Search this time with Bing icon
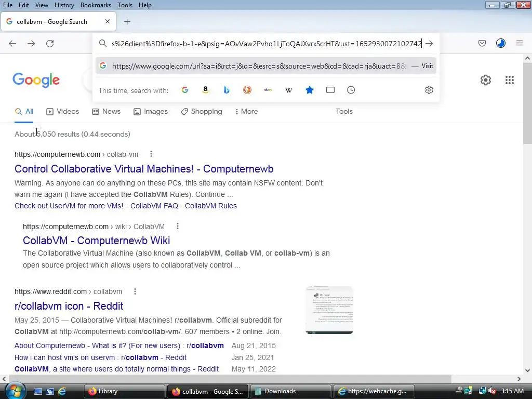Viewport: 532px width, 399px height. point(227,90)
